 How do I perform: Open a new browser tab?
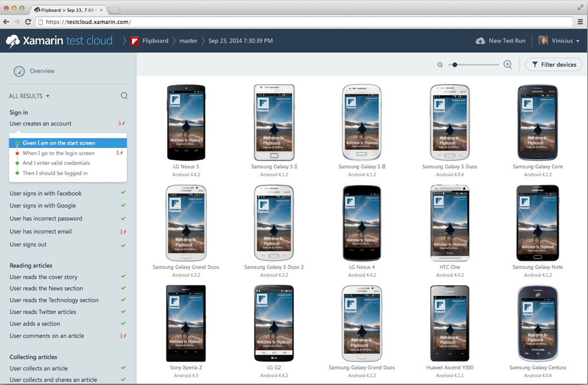[x=114, y=10]
